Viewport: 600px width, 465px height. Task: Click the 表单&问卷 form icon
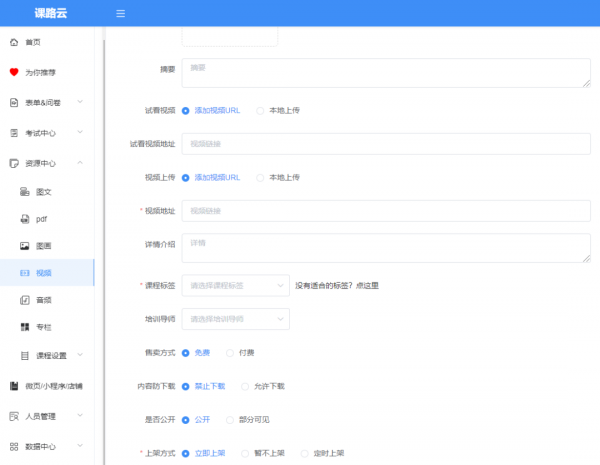point(14,103)
